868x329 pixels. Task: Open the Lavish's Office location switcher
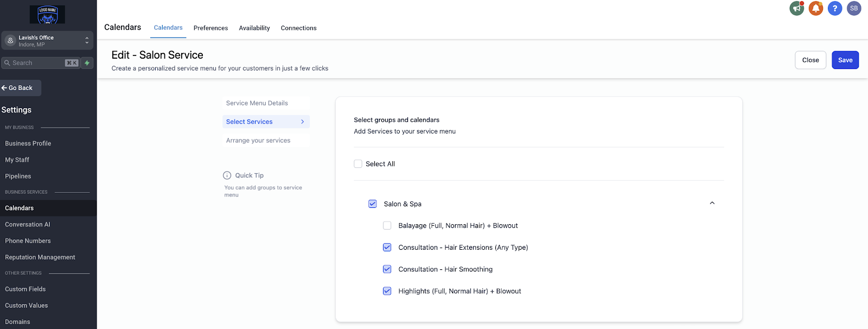point(47,41)
